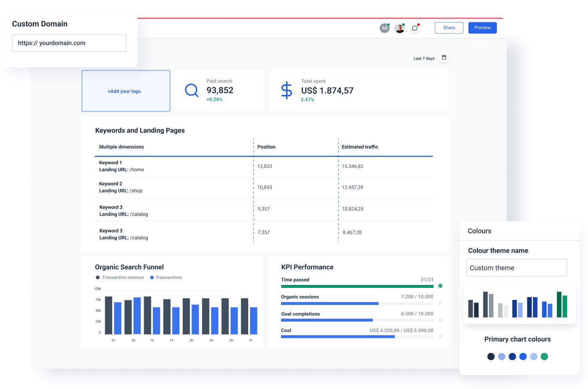Sort by the Multiple dimensions column header
Viewport: 588px width, 389px height.
coord(121,147)
